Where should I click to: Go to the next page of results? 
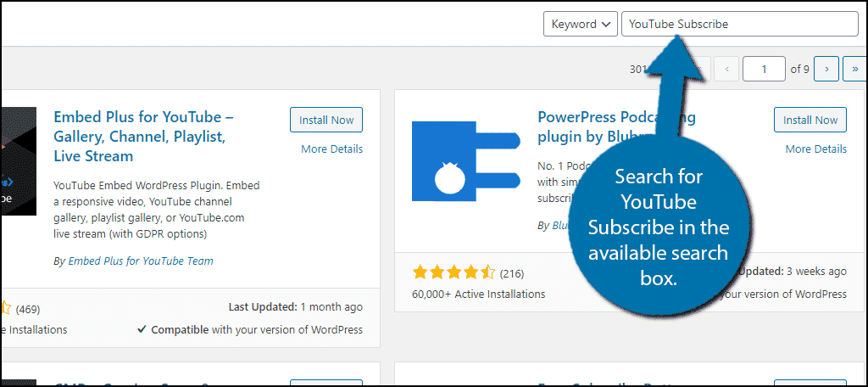tap(826, 70)
